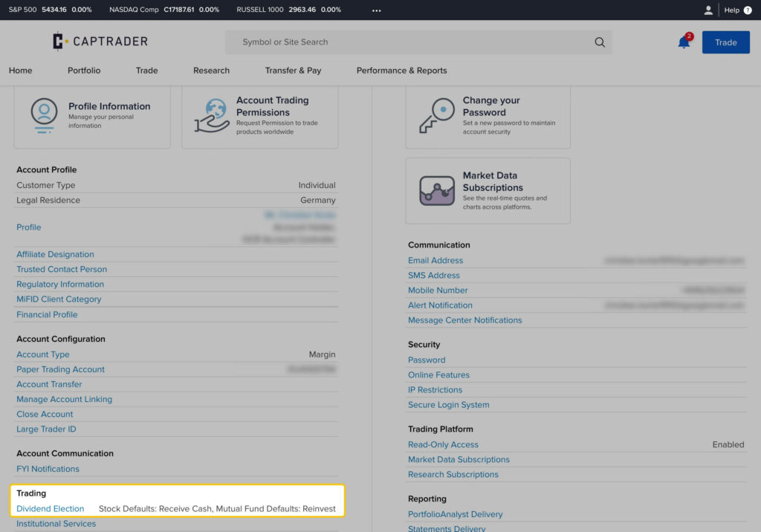Click the SMS Address link
The height and width of the screenshot is (532, 761).
pos(433,276)
